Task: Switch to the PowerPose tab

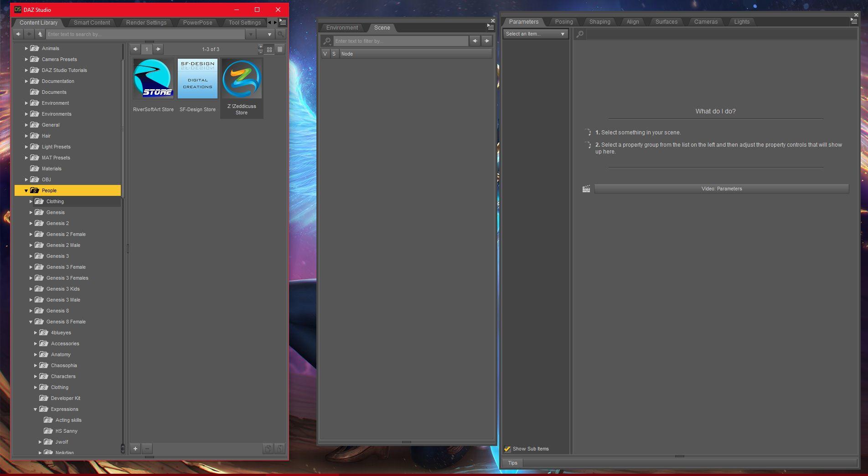Action: click(x=197, y=23)
